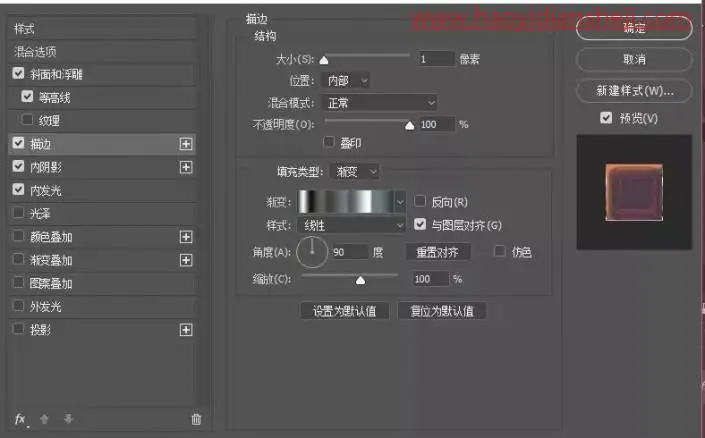Move effect down with the down arrow
The image size is (705, 438).
pyautogui.click(x=68, y=419)
